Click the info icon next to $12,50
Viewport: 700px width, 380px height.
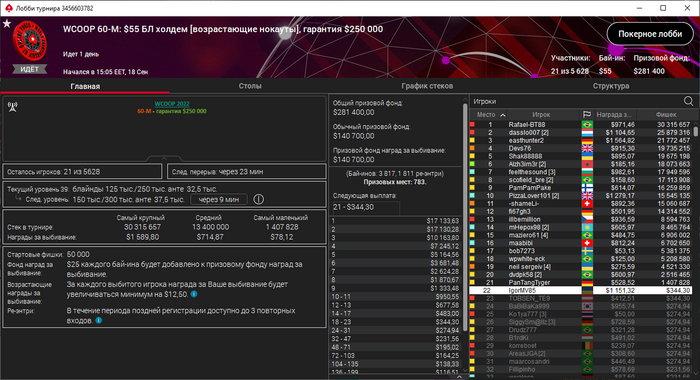click(194, 294)
